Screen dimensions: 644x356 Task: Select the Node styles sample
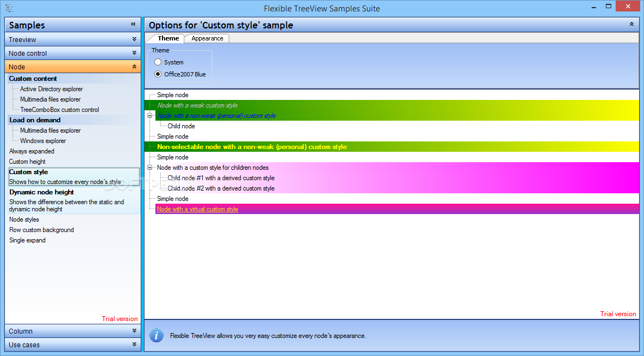click(x=24, y=219)
